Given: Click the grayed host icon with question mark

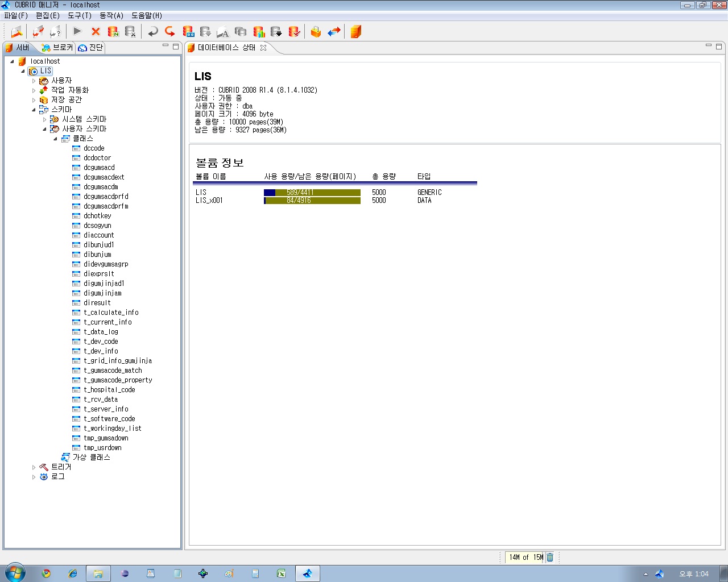Looking at the screenshot, I should click(55, 32).
